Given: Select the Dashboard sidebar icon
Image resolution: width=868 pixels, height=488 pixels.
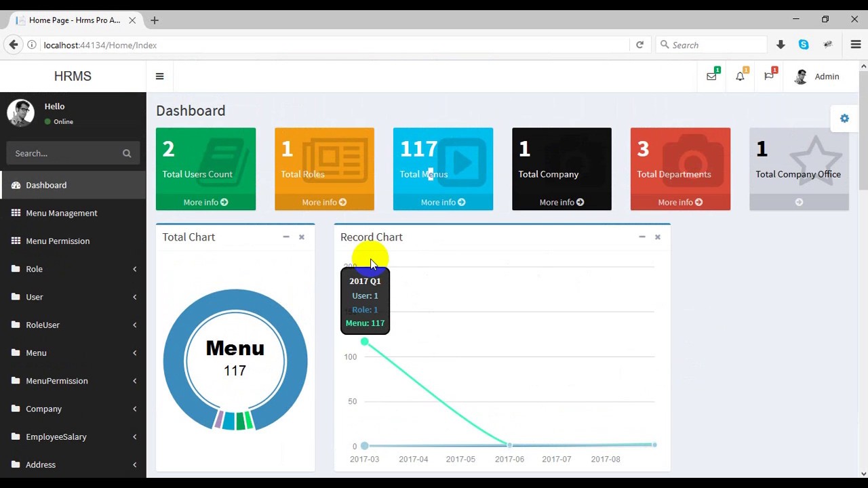Looking at the screenshot, I should pos(15,185).
